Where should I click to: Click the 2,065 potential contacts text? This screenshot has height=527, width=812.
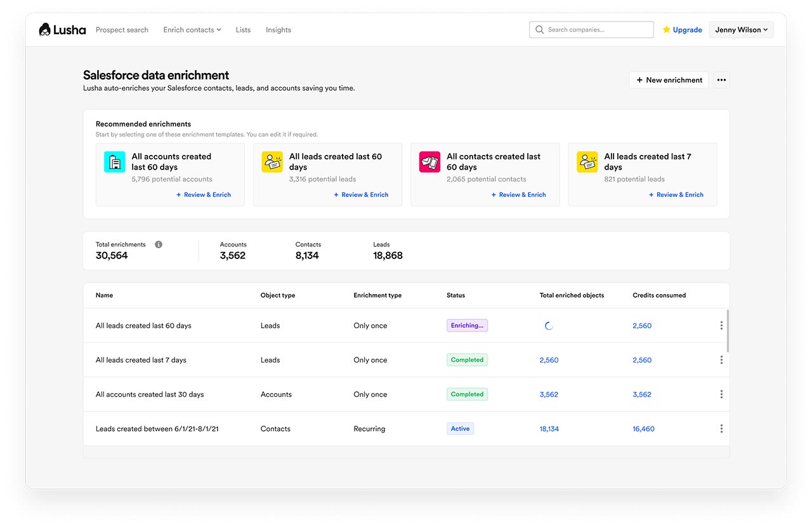coord(487,179)
